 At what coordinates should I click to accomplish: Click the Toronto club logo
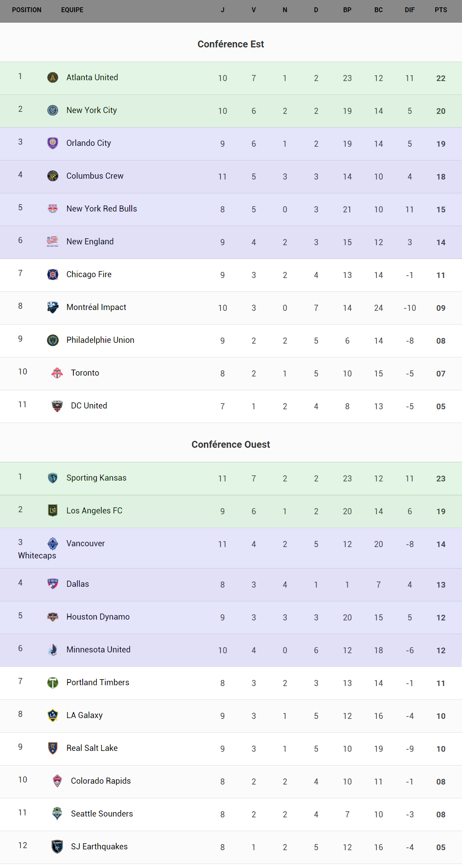(x=57, y=373)
